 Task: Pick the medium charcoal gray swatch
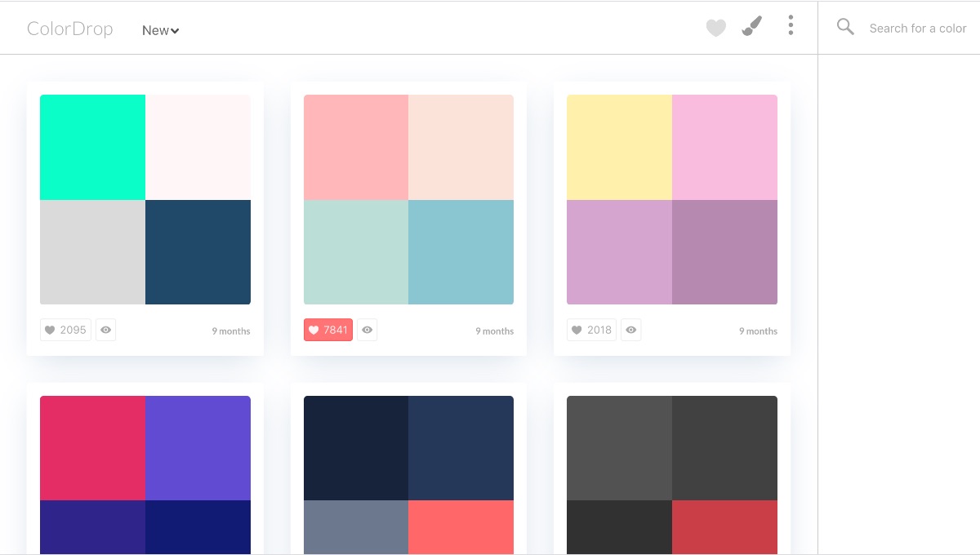619,448
